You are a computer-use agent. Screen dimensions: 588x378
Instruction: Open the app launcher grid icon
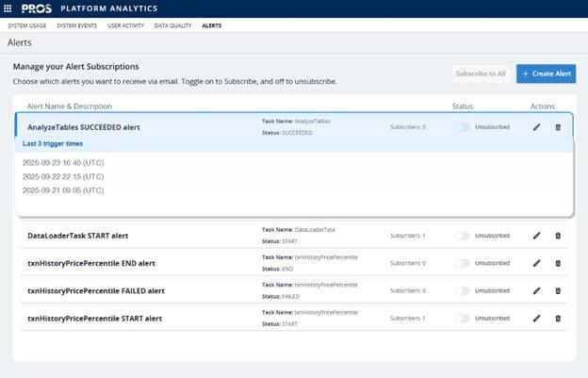[x=9, y=8]
